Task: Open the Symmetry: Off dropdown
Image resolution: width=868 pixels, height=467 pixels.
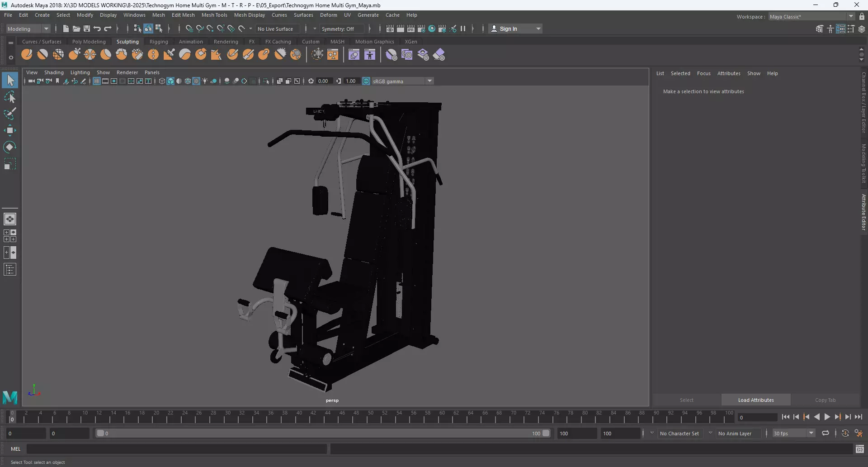Action: pyautogui.click(x=342, y=29)
